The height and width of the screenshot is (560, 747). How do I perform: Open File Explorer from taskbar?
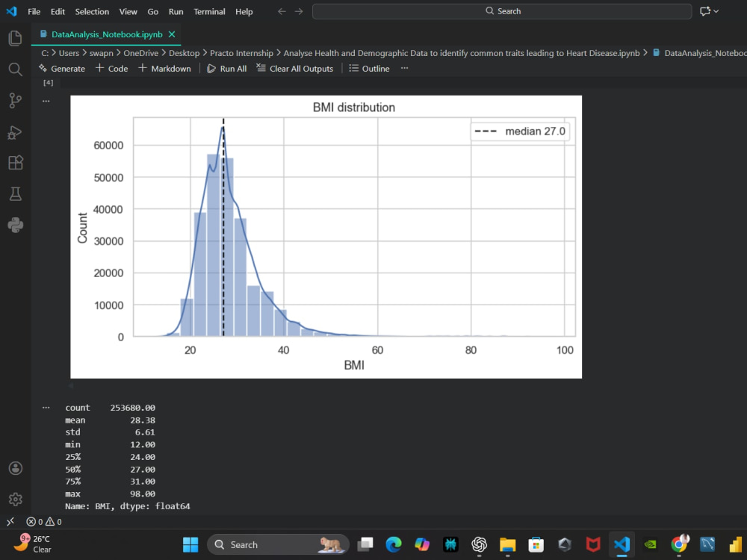(508, 544)
